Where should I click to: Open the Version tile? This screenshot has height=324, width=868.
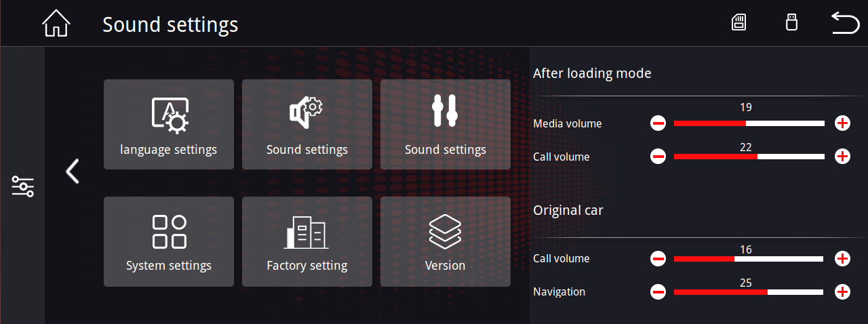coord(446,241)
